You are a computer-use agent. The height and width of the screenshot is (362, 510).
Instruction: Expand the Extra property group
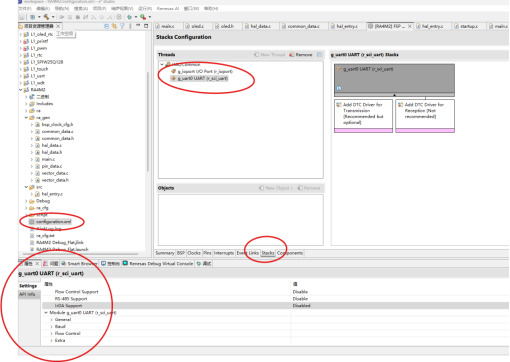[x=51, y=341]
